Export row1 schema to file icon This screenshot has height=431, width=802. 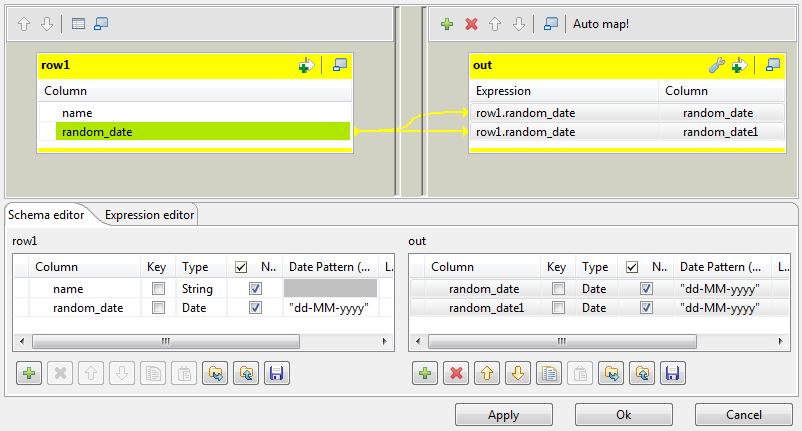[x=246, y=373]
